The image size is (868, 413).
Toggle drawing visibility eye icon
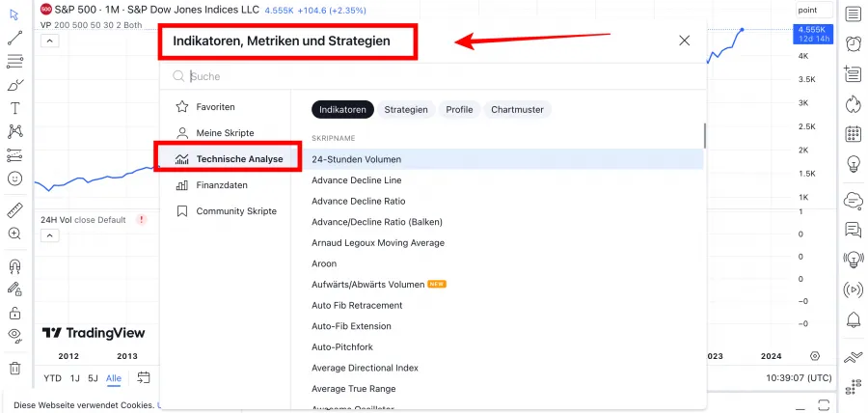(14, 335)
